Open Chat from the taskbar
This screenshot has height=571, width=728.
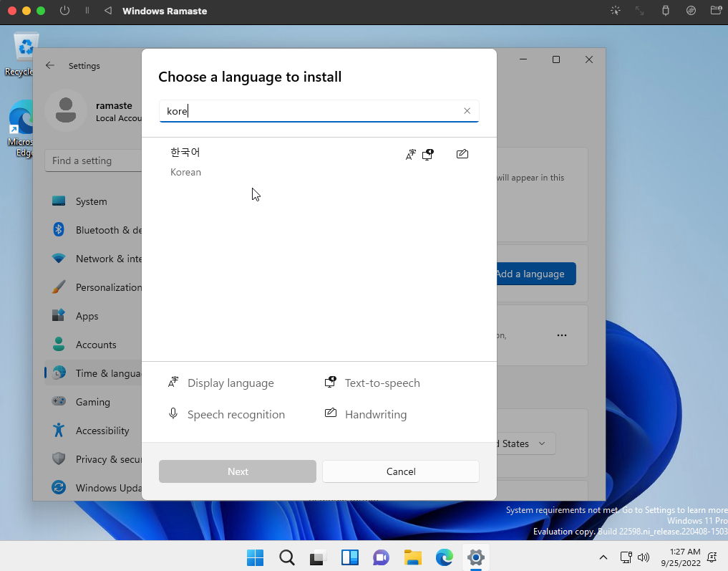381,557
